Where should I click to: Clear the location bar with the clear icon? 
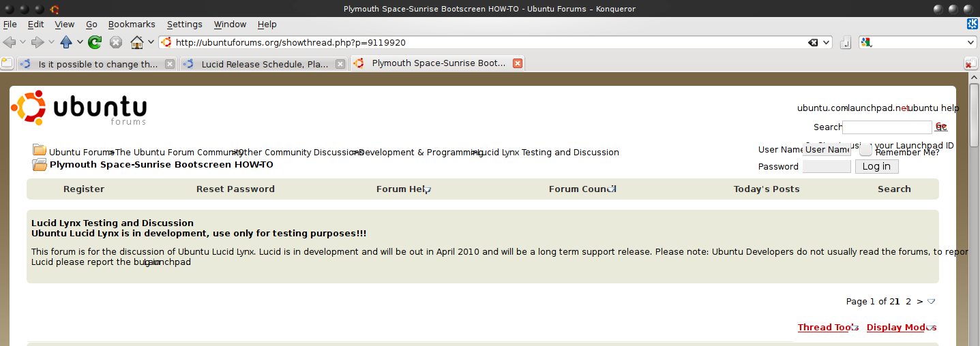[813, 42]
